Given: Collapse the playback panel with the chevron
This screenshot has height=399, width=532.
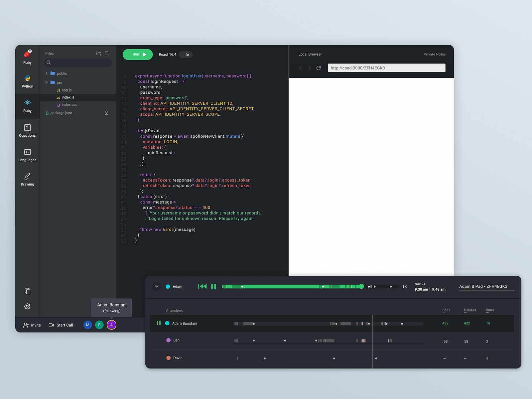Looking at the screenshot, I should [x=156, y=286].
